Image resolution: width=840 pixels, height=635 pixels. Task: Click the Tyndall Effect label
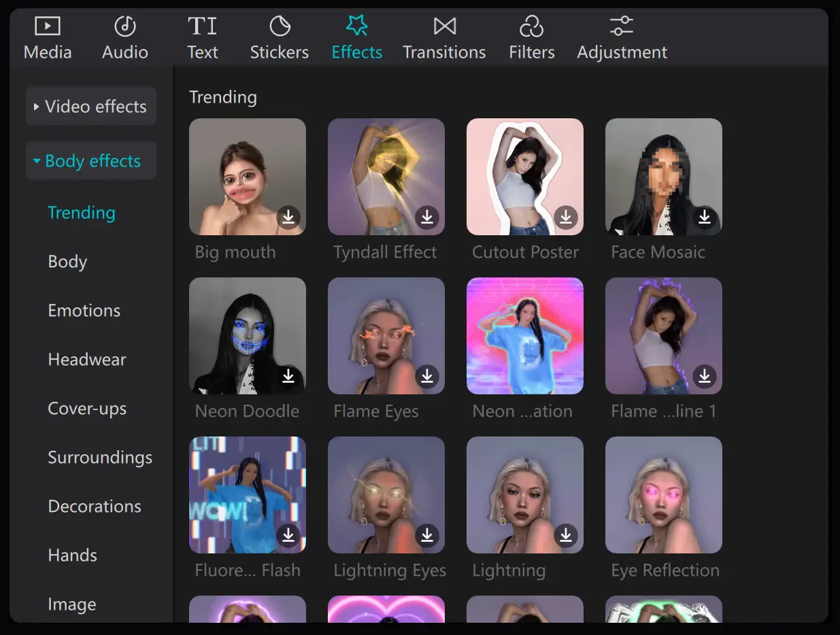385,252
